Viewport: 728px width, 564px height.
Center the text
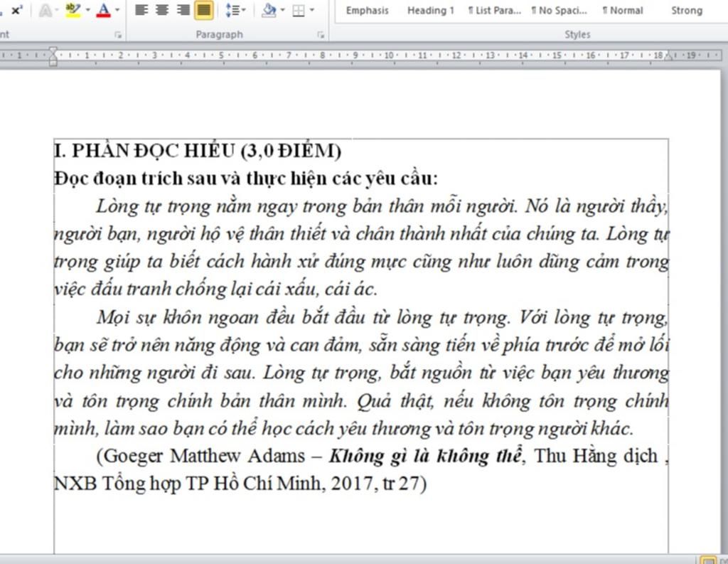[x=162, y=10]
